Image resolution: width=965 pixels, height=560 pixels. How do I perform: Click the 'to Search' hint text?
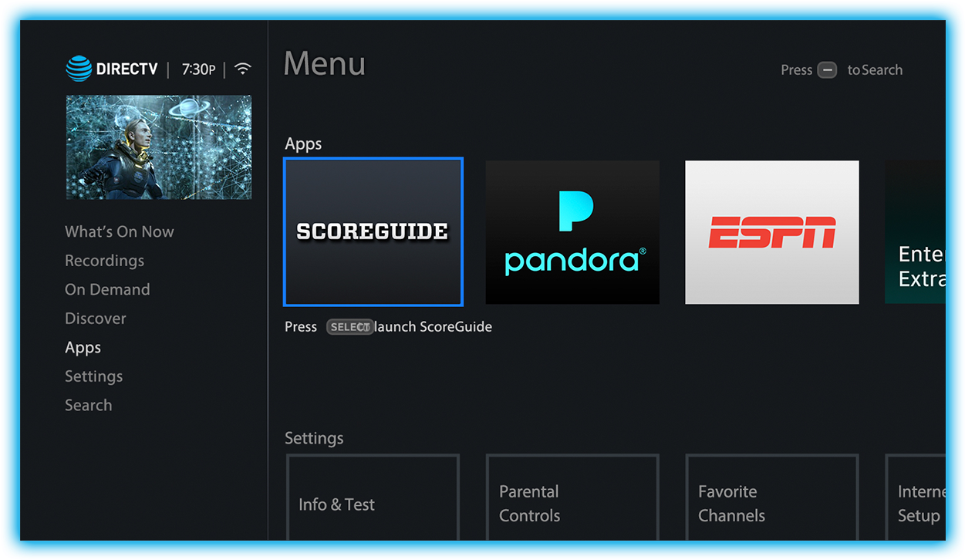coord(875,70)
